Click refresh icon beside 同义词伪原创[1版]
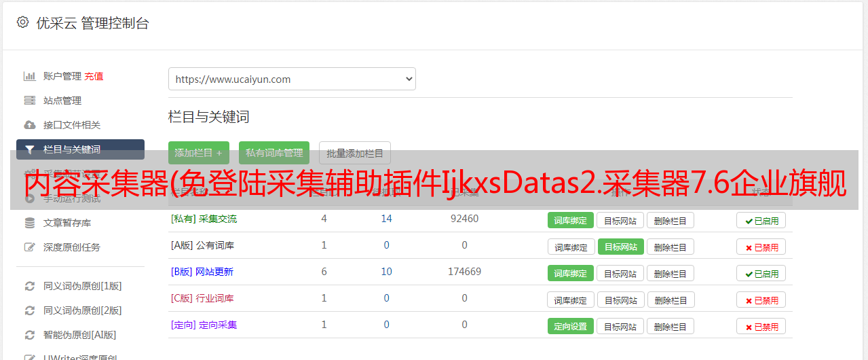Viewport: 868px width, 360px height. (30, 286)
